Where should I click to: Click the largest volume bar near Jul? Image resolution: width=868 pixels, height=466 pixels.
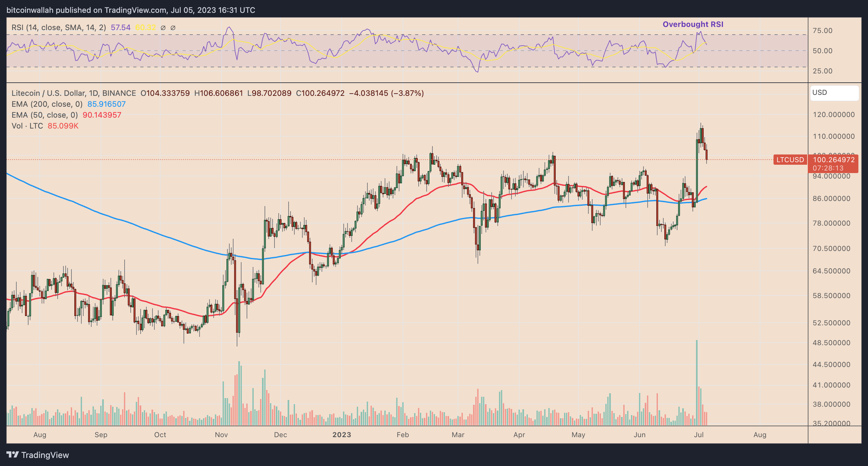697,382
